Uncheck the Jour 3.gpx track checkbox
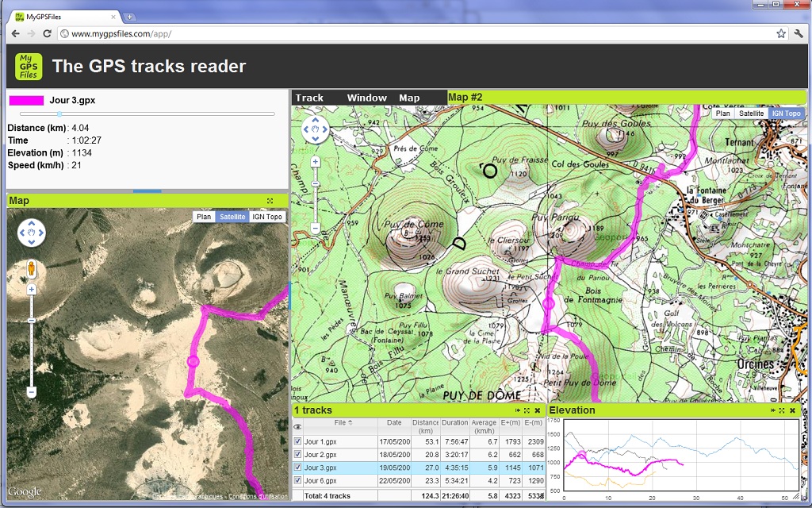The image size is (812, 508). pos(297,468)
